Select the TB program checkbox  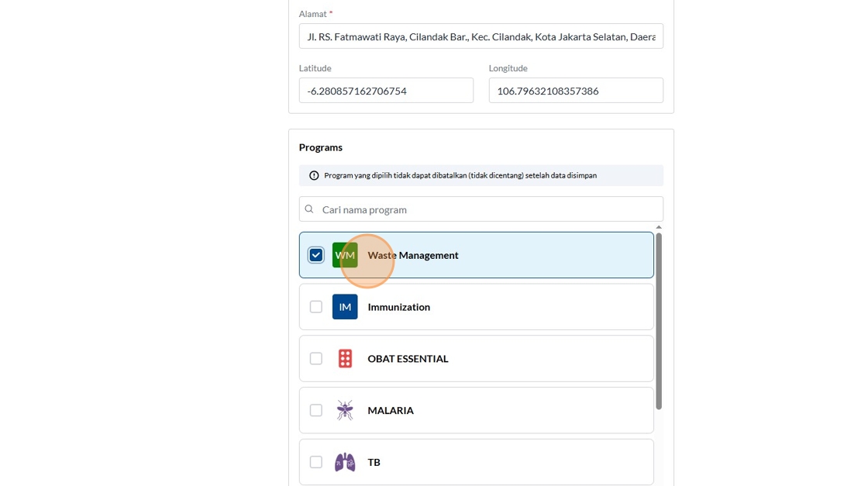point(316,462)
